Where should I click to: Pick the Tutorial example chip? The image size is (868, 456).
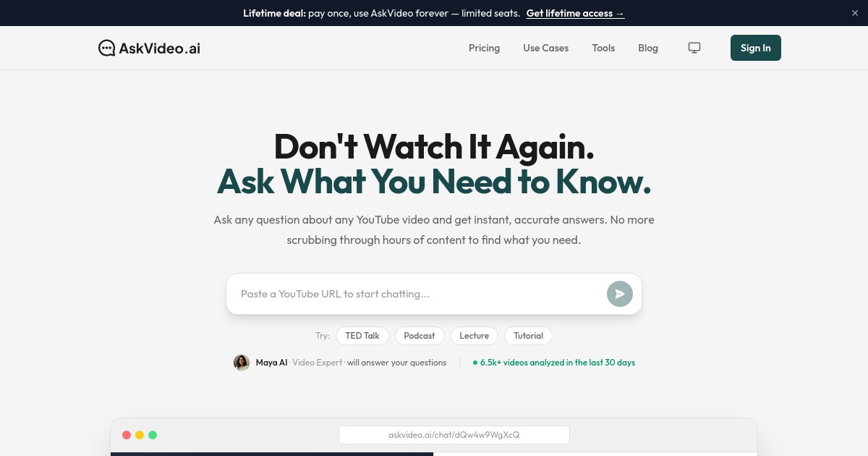[x=528, y=336]
